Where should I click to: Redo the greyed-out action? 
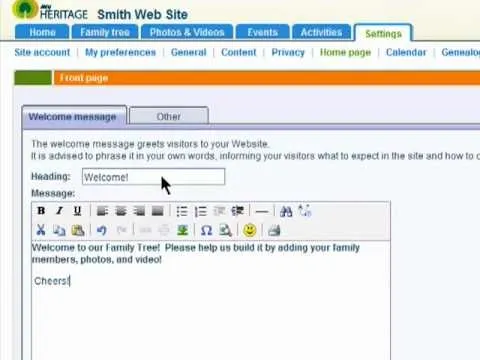122,230
